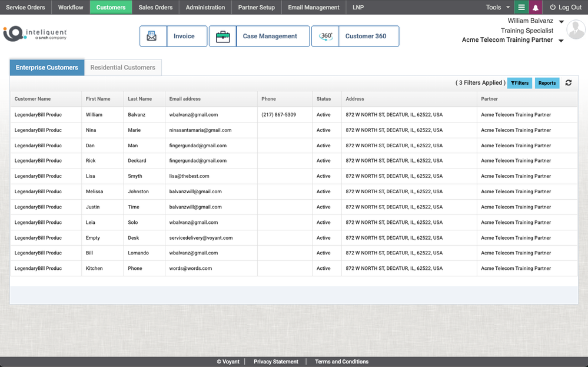Select the row with first name Justin
588x367 pixels.
294,207
